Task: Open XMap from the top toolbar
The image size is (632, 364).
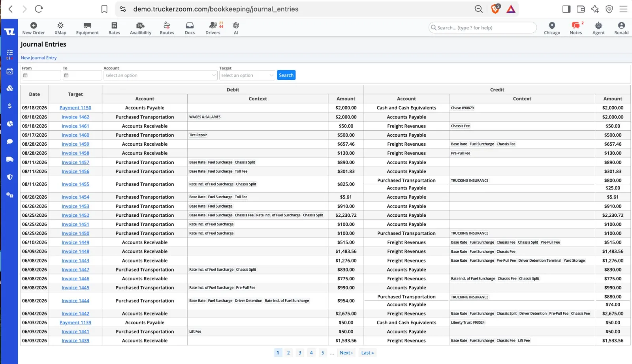Action: (60, 28)
